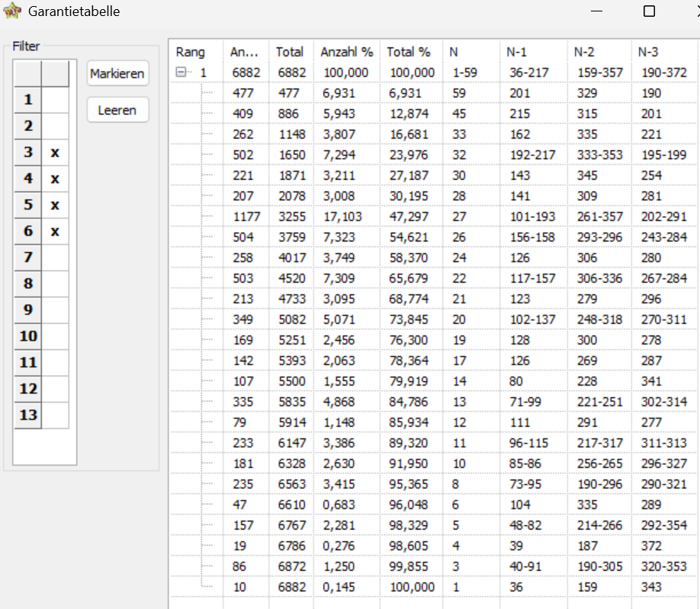Toggle filter mark for row 12

(55, 389)
